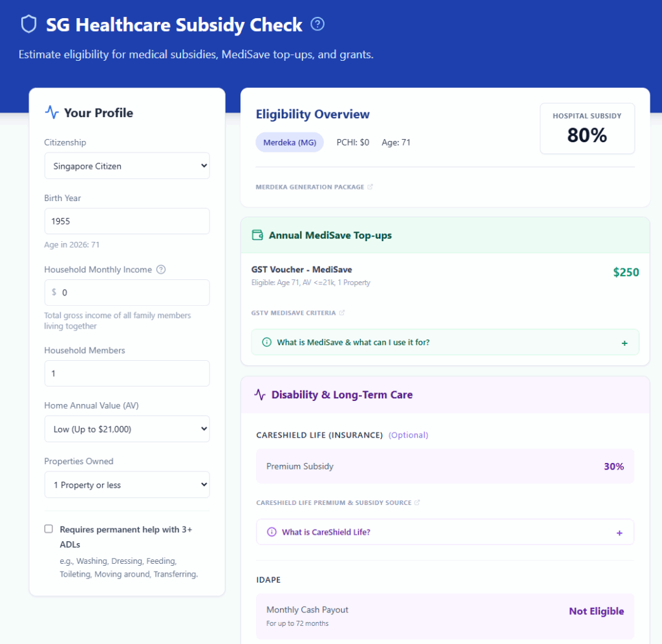Click the Birth Year input field
This screenshot has width=662, height=644.
pyautogui.click(x=127, y=221)
